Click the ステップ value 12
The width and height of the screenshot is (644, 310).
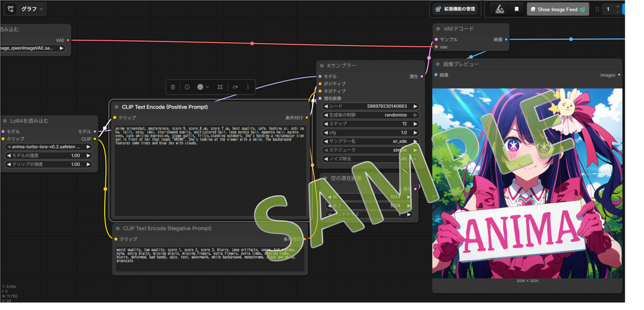pyautogui.click(x=404, y=124)
